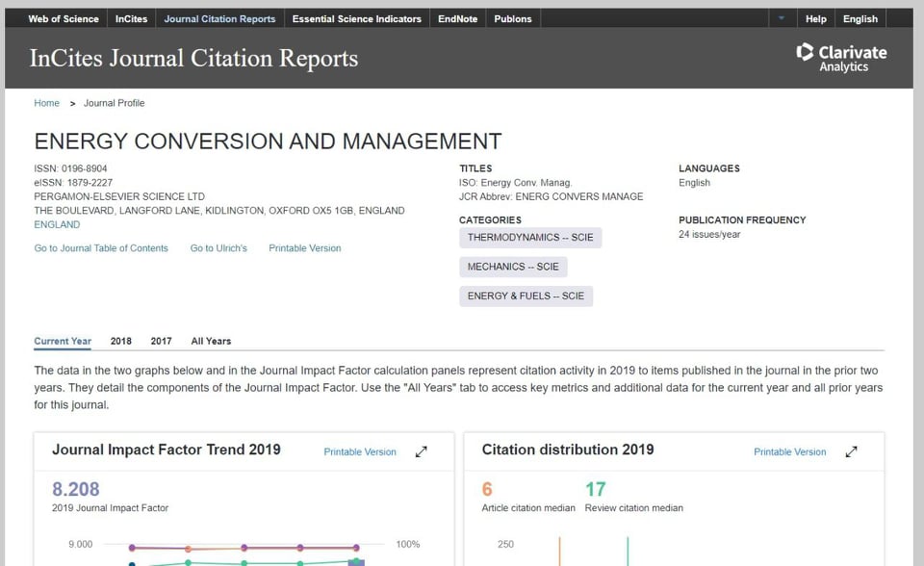924x566 pixels.
Task: Select the THERMODYNAMICS -- SCIE category
Action: pos(530,238)
